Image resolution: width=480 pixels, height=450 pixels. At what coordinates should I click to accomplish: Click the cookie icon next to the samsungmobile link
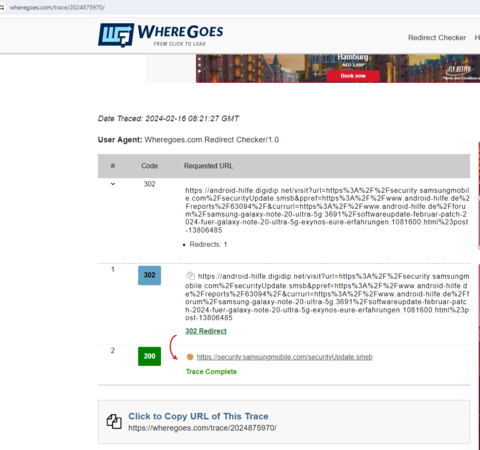coord(190,357)
